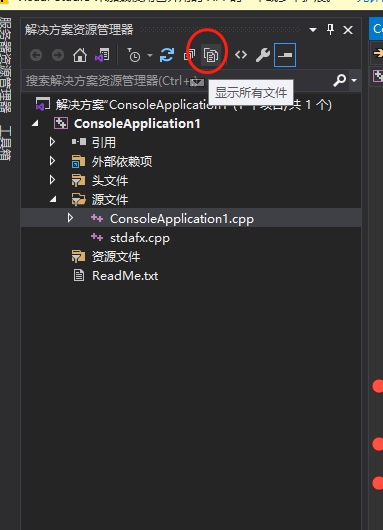Viewport: 383px width, 530px height.
Task: Open the pending changes filter dropdown arrow
Action: [150, 55]
